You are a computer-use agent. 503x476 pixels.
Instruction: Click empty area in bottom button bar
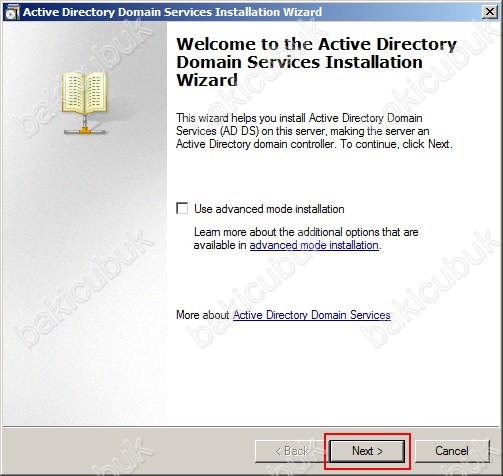pos(127,451)
